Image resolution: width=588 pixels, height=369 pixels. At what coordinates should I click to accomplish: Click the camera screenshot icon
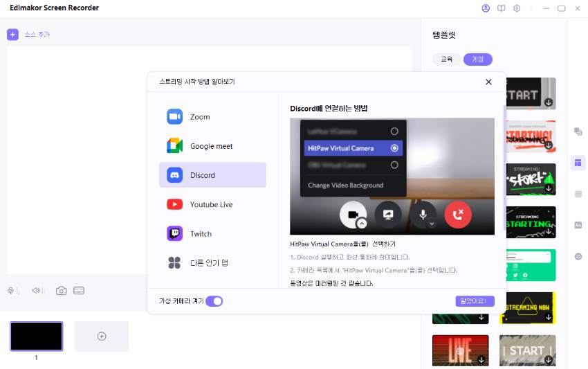point(61,291)
